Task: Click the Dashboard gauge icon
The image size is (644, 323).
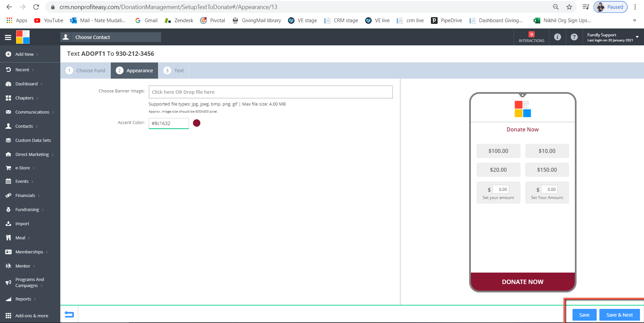Action: click(x=8, y=84)
